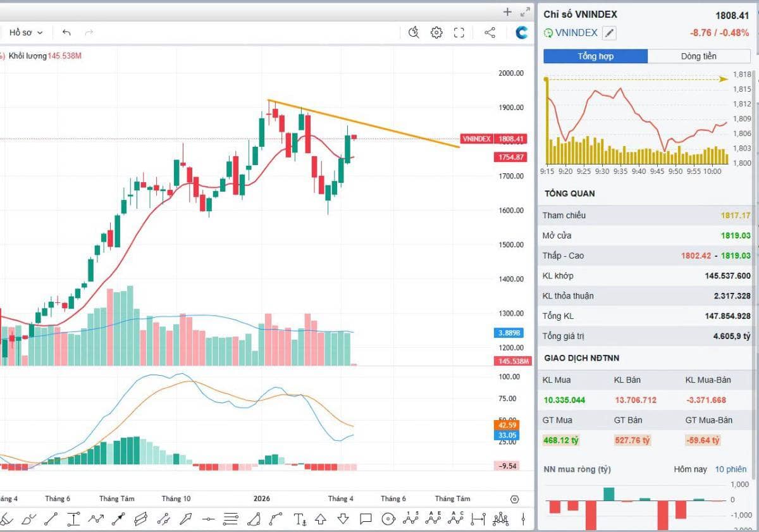The image size is (759, 532).
Task: Click the Tổng KL value 147.854.928
Action: [x=727, y=316]
